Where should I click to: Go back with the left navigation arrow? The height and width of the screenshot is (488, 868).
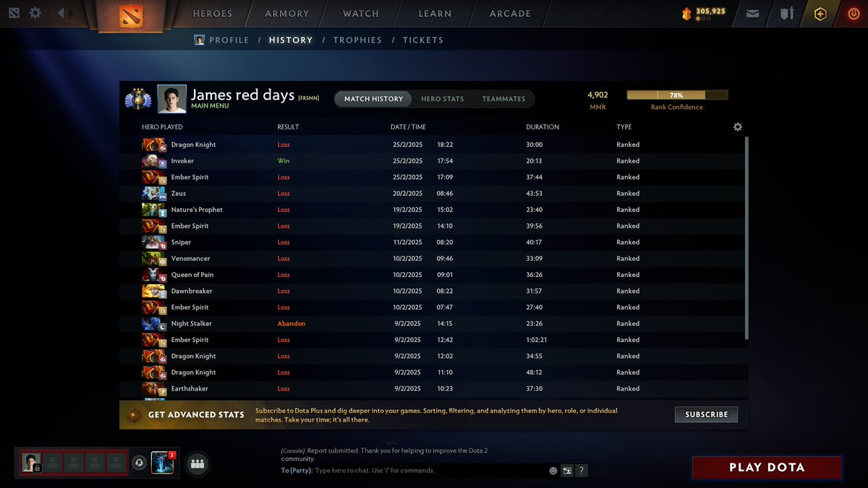point(61,13)
